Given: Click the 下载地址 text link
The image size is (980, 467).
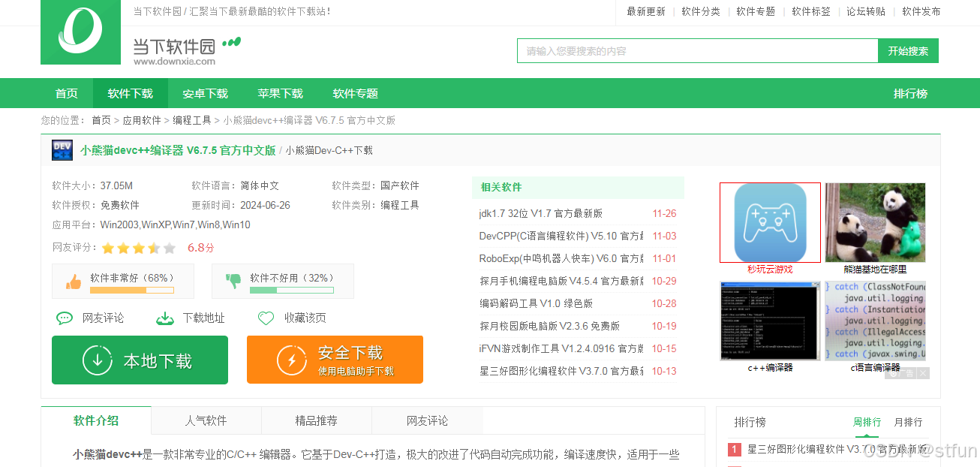Looking at the screenshot, I should click(203, 318).
